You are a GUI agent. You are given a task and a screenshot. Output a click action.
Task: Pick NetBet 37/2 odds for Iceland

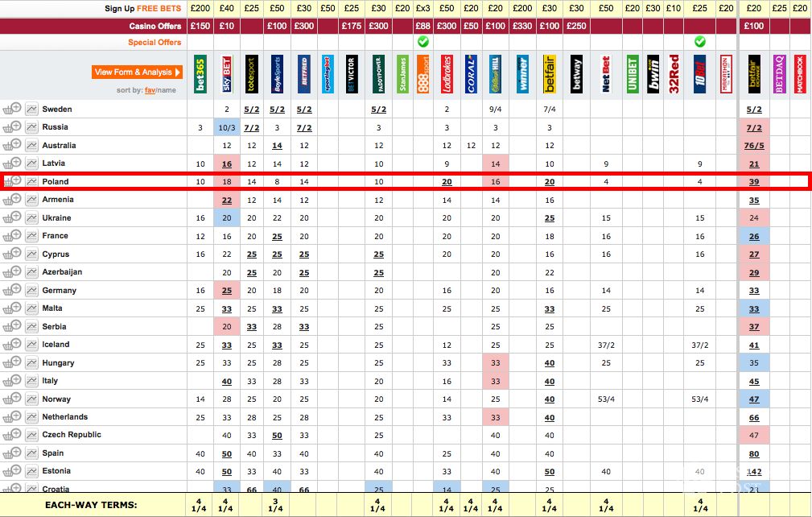tap(606, 345)
